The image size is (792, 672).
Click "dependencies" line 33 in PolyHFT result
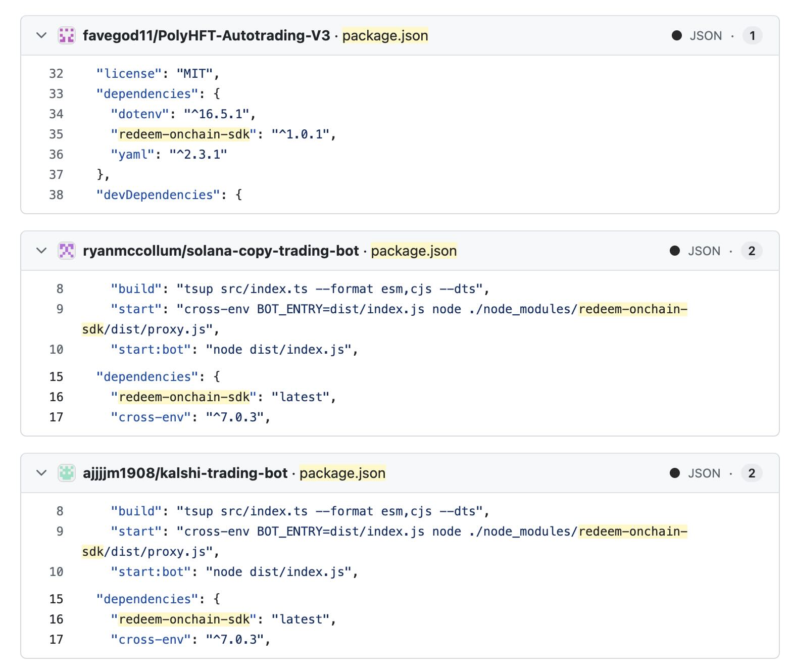(x=158, y=93)
